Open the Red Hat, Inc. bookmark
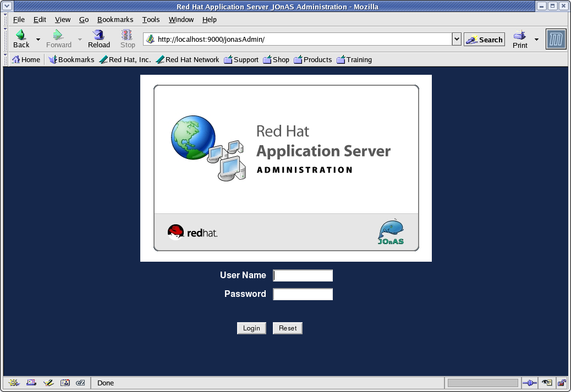This screenshot has width=571, height=392. 125,60
